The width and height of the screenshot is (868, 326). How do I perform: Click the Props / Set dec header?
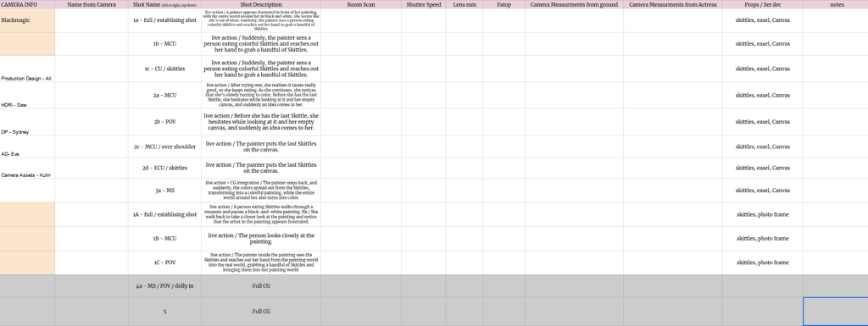[762, 4]
